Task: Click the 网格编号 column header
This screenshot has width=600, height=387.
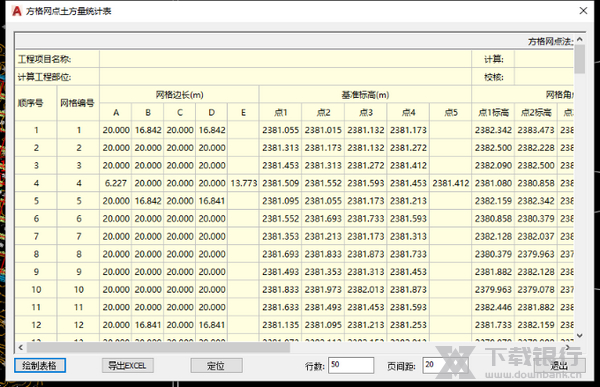Action: pos(78,103)
